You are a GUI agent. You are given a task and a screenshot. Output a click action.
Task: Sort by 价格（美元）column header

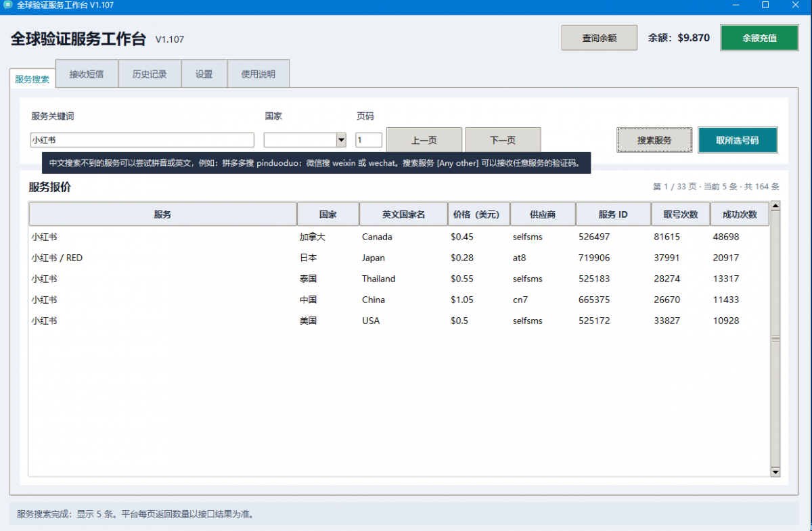[x=479, y=214]
